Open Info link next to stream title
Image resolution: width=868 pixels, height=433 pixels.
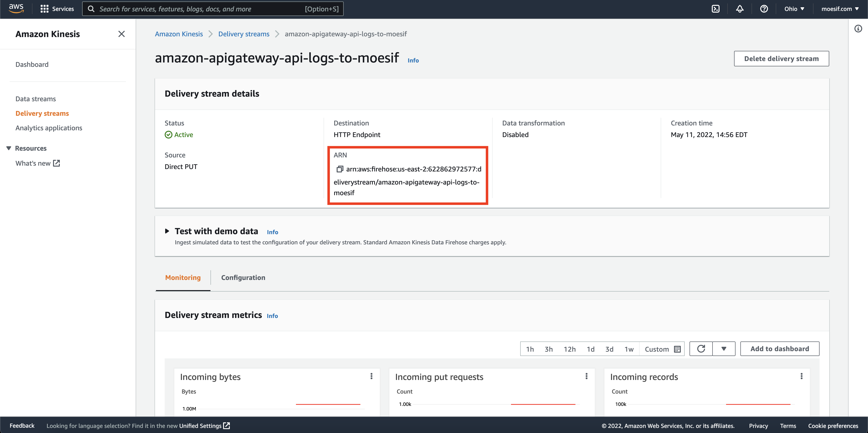[x=413, y=60]
